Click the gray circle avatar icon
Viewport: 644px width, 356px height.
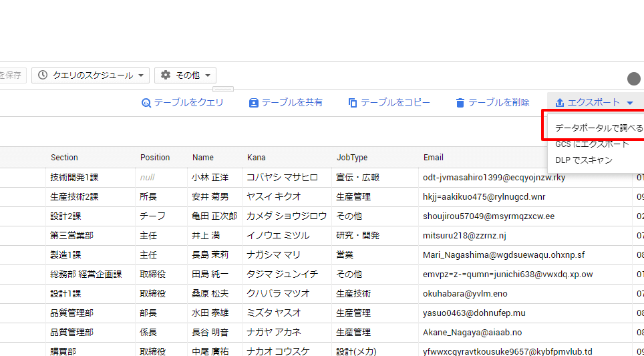633,79
